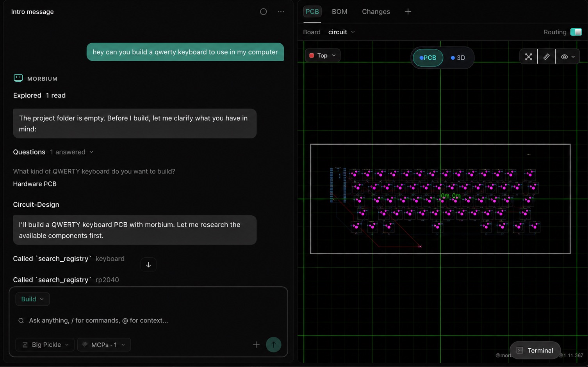Click the microcontroller header component on board
This screenshot has width=588, height=367.
[338, 184]
